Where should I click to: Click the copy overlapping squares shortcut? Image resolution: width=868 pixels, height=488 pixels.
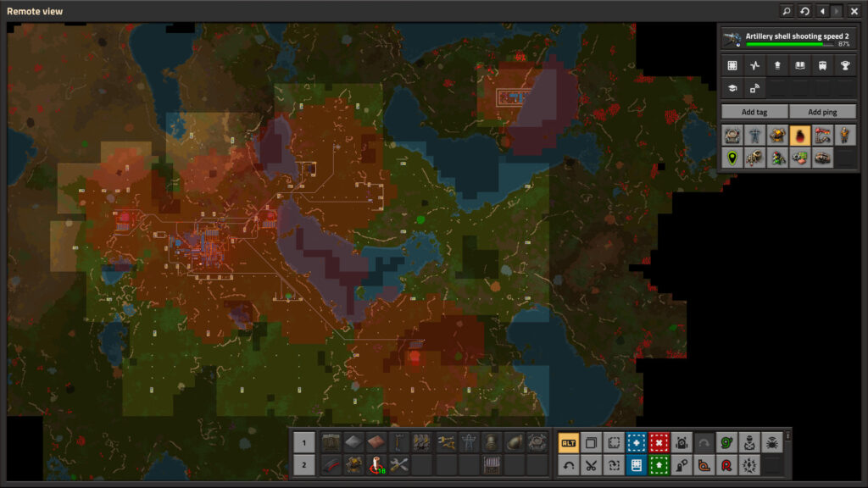pyautogui.click(x=591, y=442)
